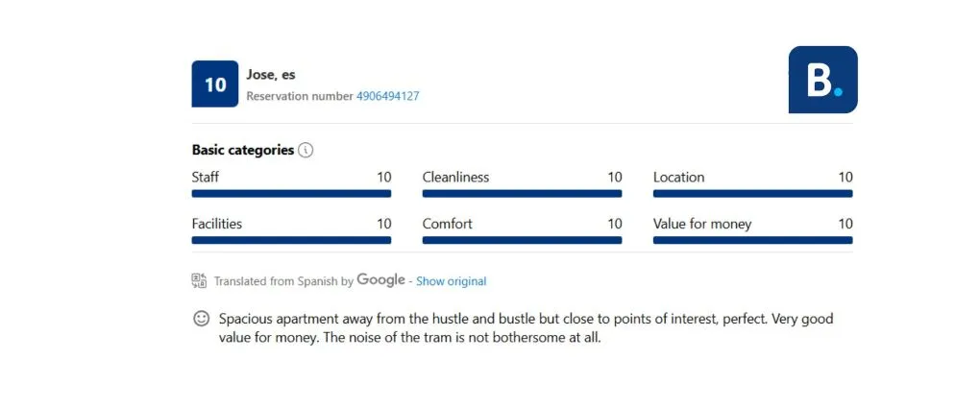Image resolution: width=980 pixels, height=408 pixels.
Task: Click the Translated from Spanish by text
Action: click(282, 281)
